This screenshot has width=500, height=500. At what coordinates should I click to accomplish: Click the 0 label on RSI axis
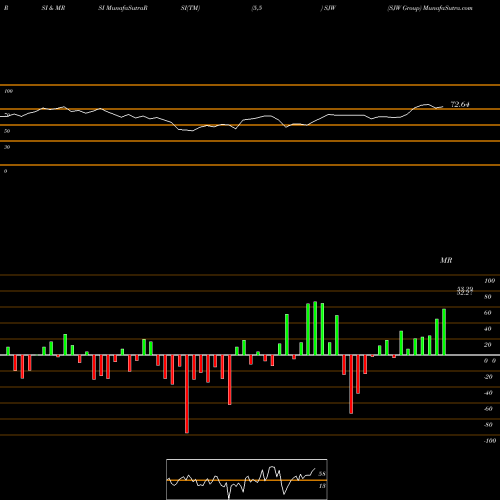click(x=5, y=171)
